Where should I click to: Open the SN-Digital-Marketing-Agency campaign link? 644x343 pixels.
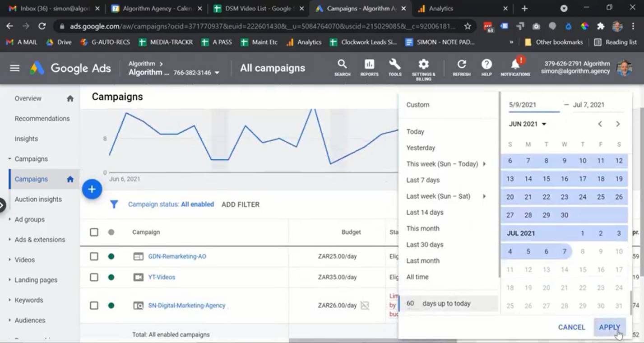pos(186,306)
